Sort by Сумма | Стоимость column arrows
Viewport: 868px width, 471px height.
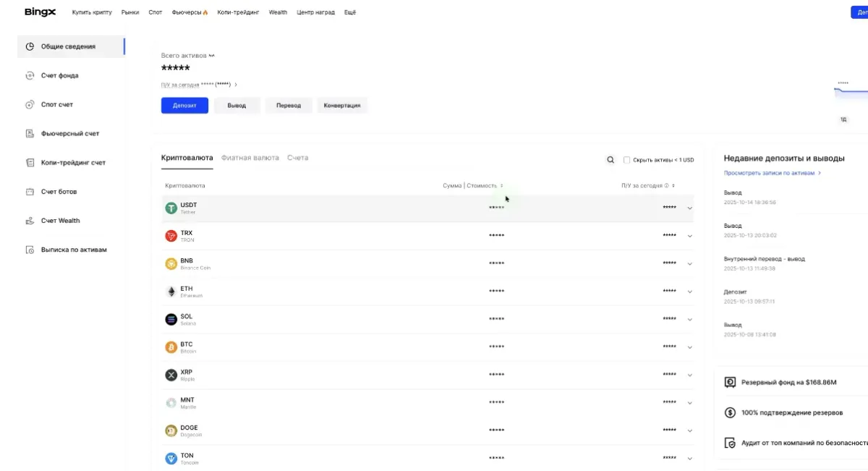pyautogui.click(x=501, y=186)
